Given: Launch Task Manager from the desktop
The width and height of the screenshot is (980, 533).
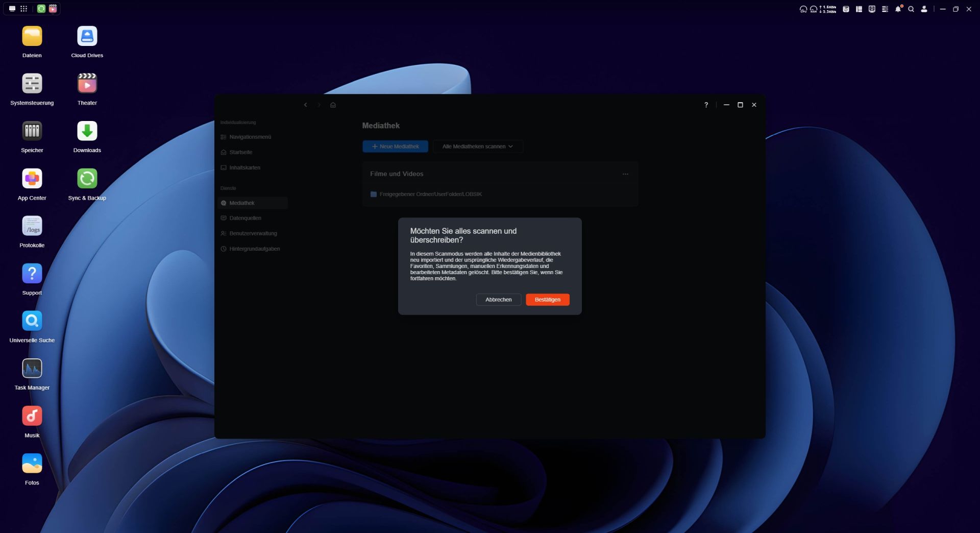Looking at the screenshot, I should 32,369.
